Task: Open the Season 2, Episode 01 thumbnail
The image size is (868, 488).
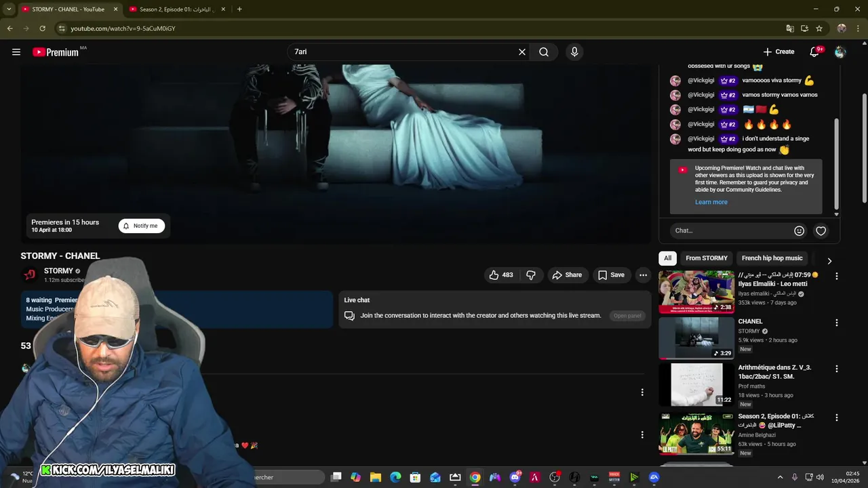Action: [x=696, y=434]
